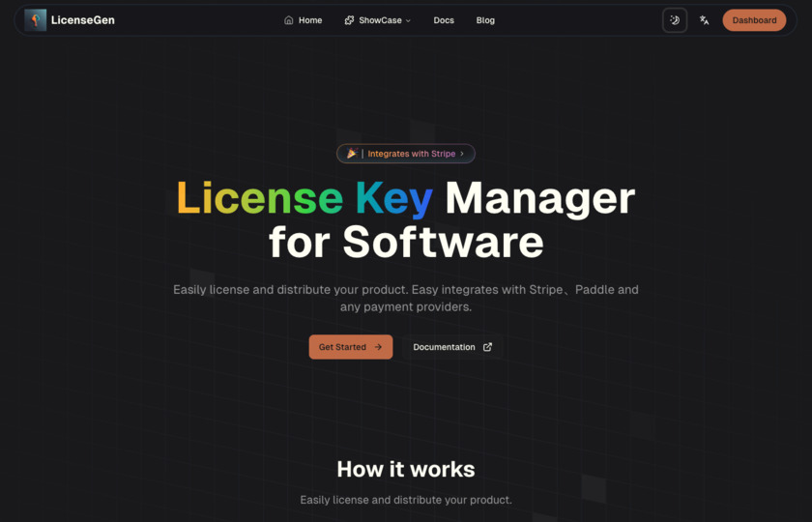
Task: Open the ShowCase menu
Action: point(378,20)
